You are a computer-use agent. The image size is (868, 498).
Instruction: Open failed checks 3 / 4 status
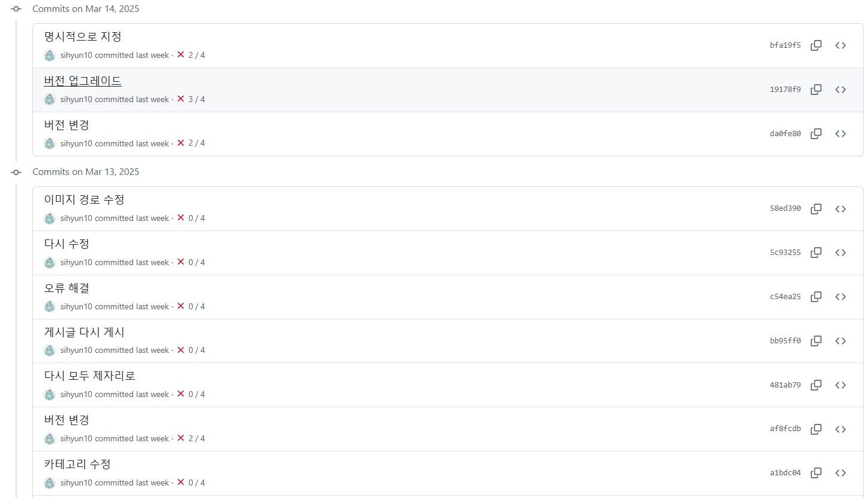coord(191,99)
